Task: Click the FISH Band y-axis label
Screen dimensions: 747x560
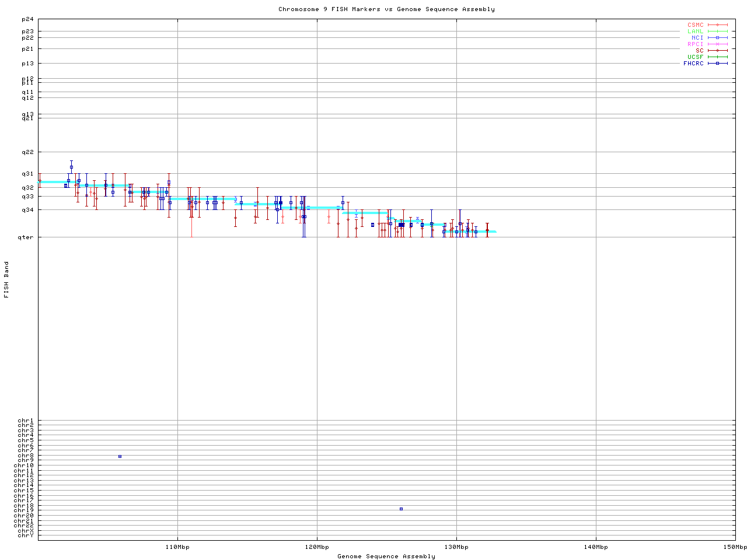Action: [x=6, y=279]
